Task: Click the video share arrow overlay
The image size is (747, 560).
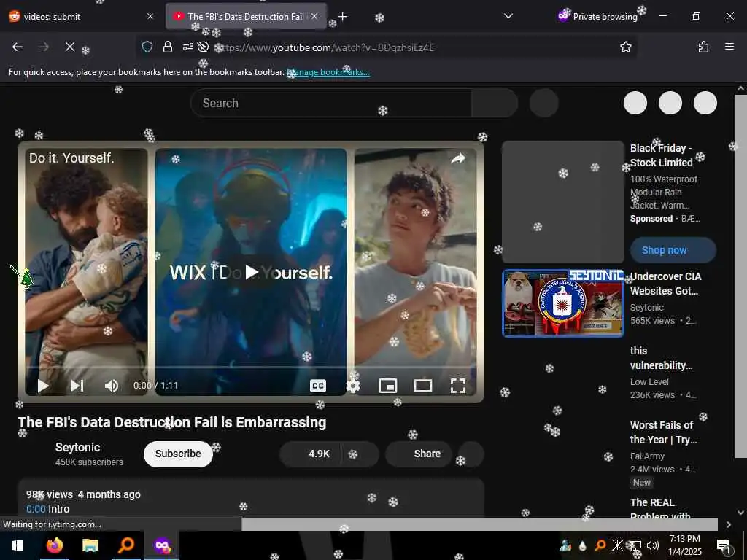Action: point(458,158)
